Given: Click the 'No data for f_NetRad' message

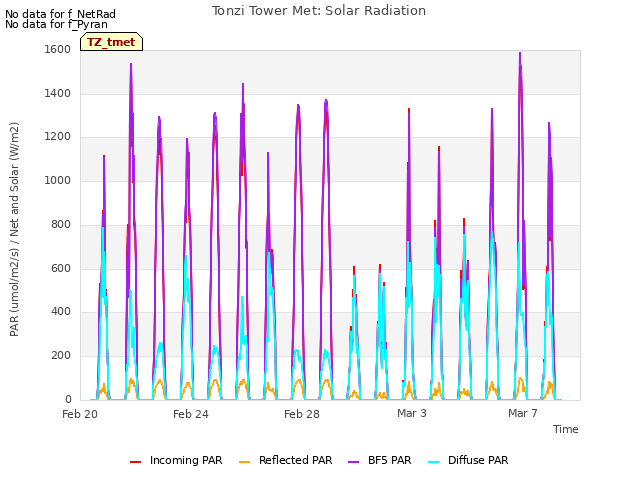Looking at the screenshot, I should point(60,14).
